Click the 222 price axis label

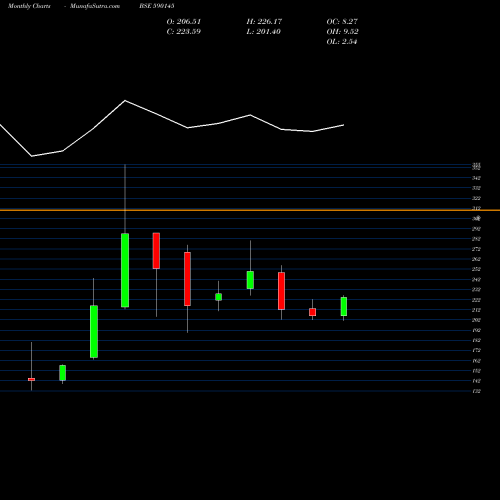476,300
